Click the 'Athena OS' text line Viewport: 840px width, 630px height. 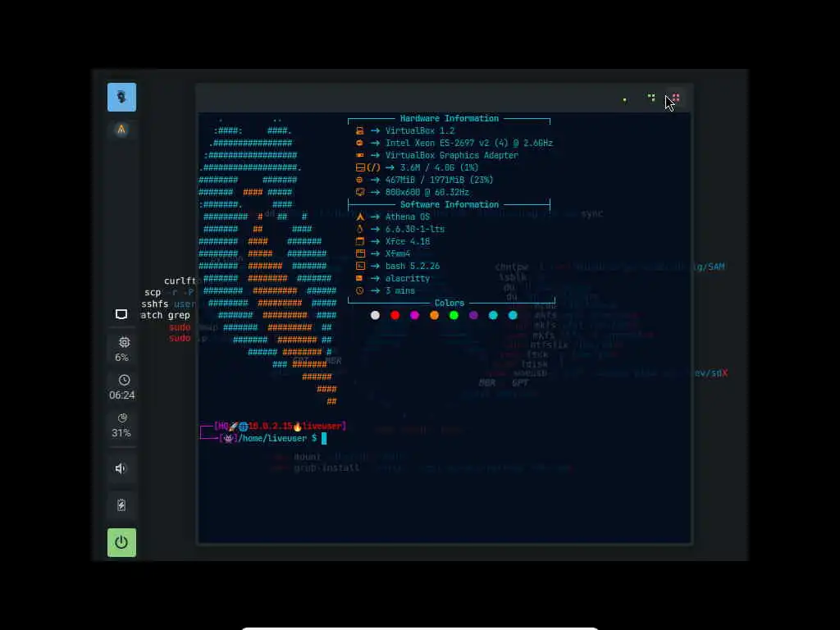407,217
